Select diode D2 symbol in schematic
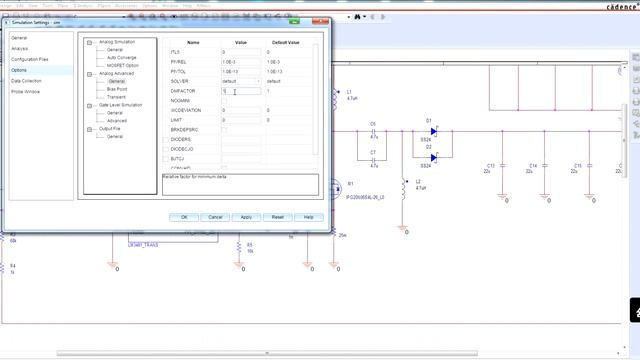The image size is (640, 360). pyautogui.click(x=433, y=158)
